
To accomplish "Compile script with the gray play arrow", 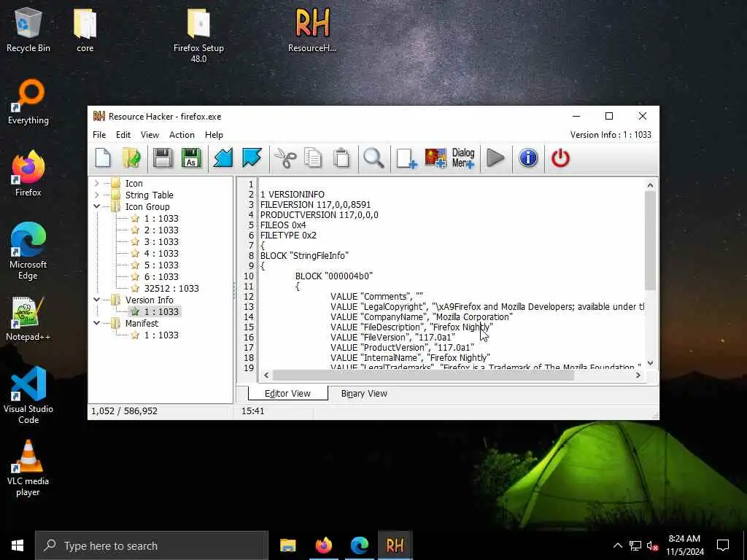I will pos(495,158).
